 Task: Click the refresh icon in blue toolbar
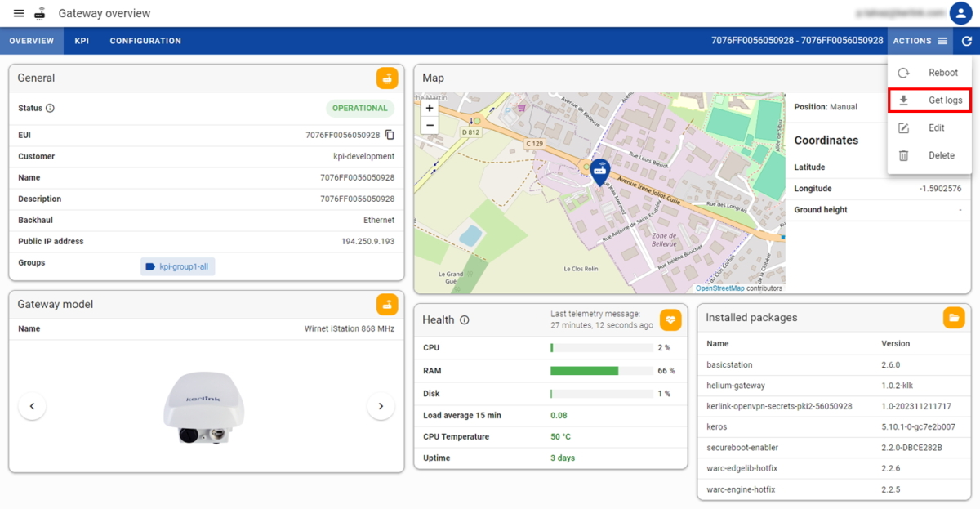click(966, 41)
